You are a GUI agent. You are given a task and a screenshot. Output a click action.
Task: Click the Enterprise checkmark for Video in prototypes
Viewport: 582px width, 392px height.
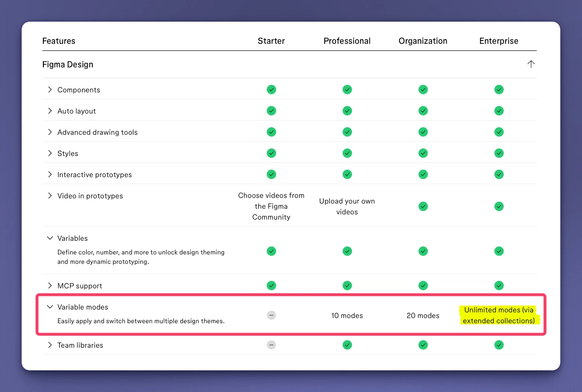coord(499,206)
